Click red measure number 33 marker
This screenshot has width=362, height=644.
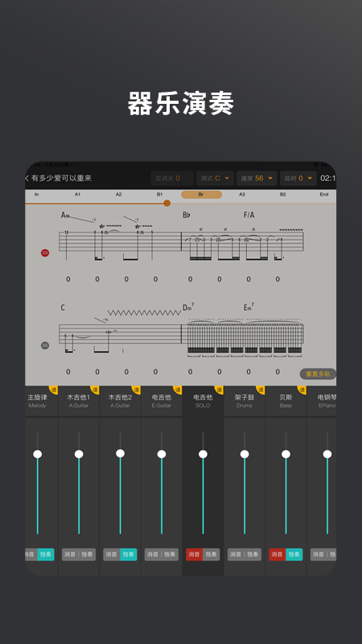click(45, 253)
